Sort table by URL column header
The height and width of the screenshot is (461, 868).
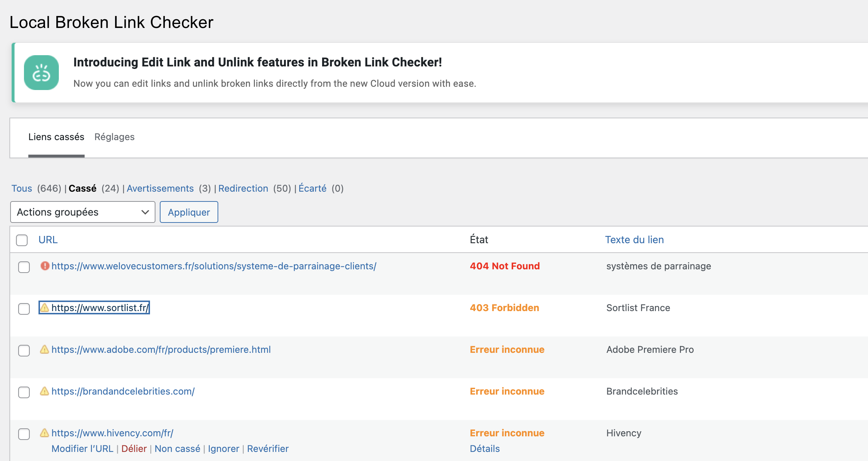tap(48, 240)
